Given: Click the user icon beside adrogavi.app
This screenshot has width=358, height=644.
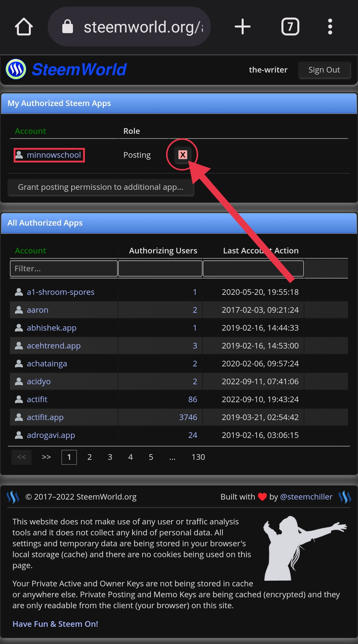Looking at the screenshot, I should [19, 435].
